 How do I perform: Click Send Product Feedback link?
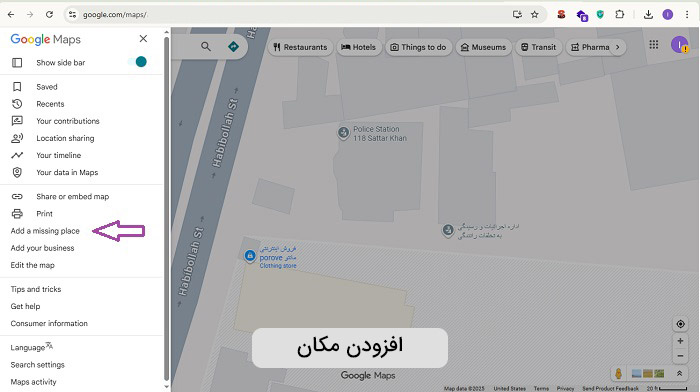pyautogui.click(x=610, y=388)
